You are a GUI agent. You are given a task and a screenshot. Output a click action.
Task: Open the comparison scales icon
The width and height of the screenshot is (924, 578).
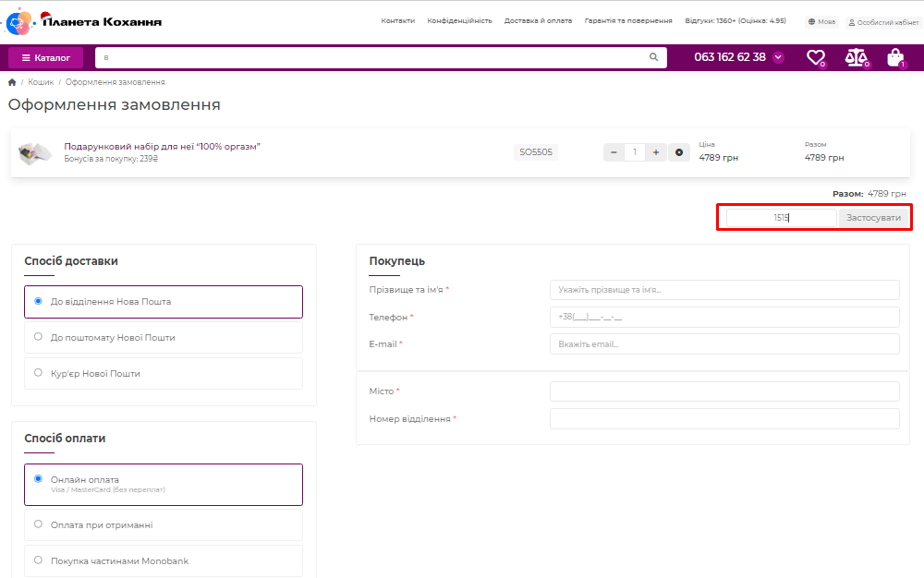(x=856, y=57)
